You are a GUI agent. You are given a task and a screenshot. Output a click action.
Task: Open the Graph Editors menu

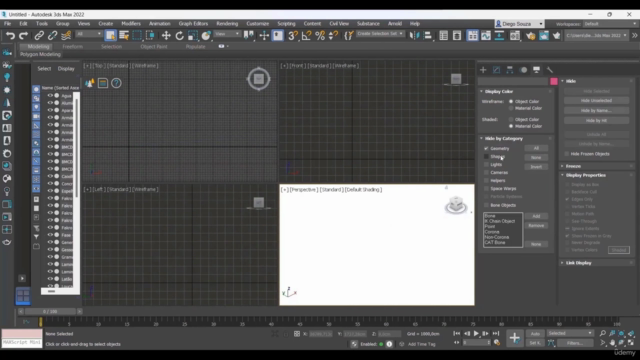tap(193, 24)
